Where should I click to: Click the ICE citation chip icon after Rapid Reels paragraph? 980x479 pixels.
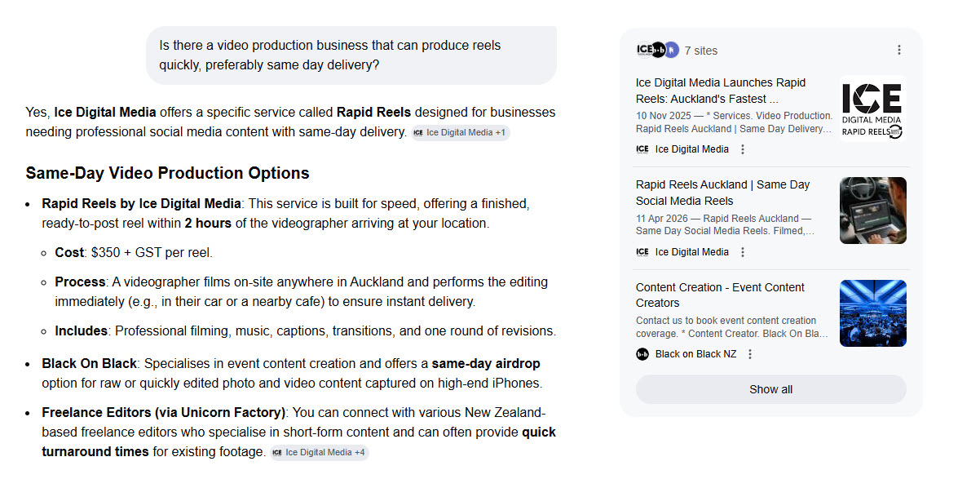417,132
